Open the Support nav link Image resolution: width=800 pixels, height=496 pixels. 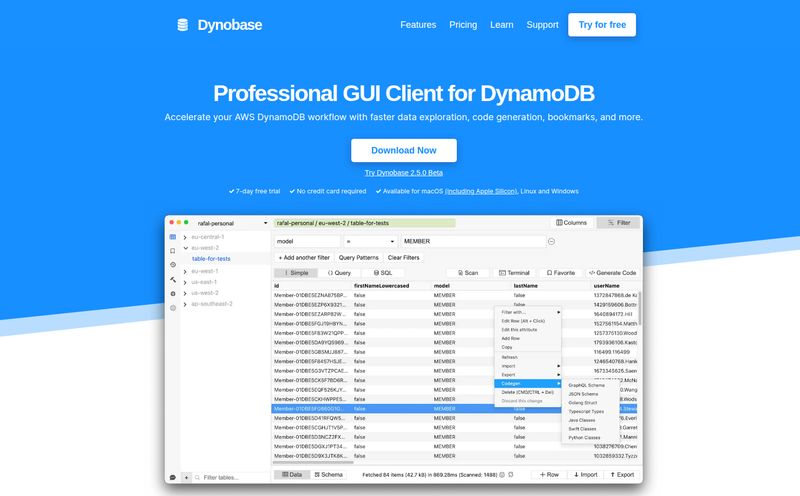542,25
